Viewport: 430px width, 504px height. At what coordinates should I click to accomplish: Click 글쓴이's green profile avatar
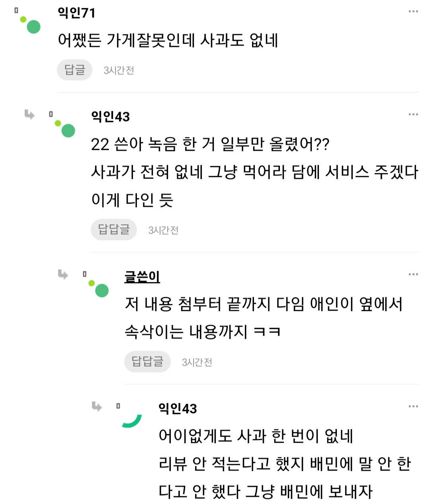[x=102, y=290]
